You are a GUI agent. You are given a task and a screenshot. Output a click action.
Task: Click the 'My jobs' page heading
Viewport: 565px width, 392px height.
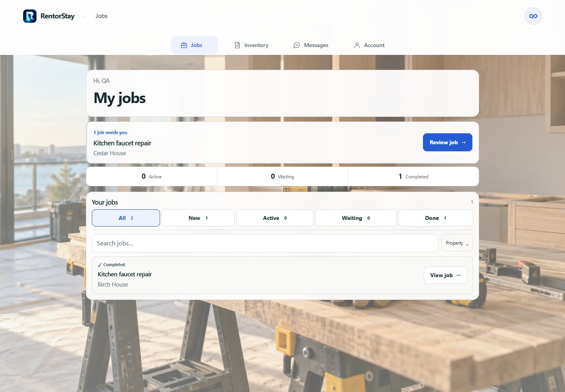pyautogui.click(x=120, y=98)
